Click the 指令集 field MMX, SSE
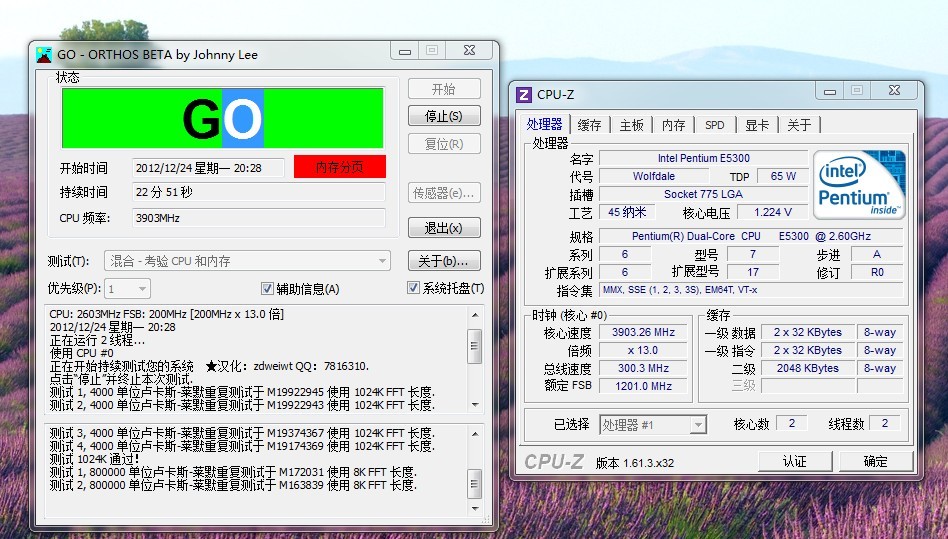 (751, 290)
